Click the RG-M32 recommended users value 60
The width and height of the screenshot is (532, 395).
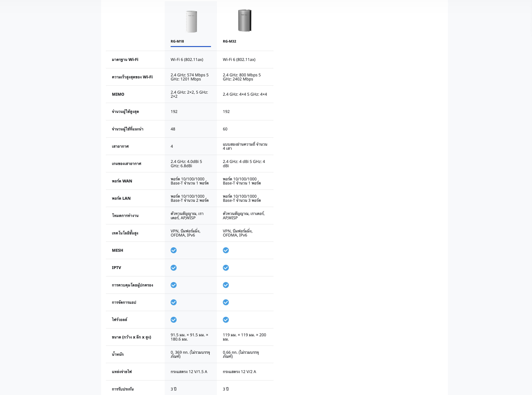(x=225, y=129)
